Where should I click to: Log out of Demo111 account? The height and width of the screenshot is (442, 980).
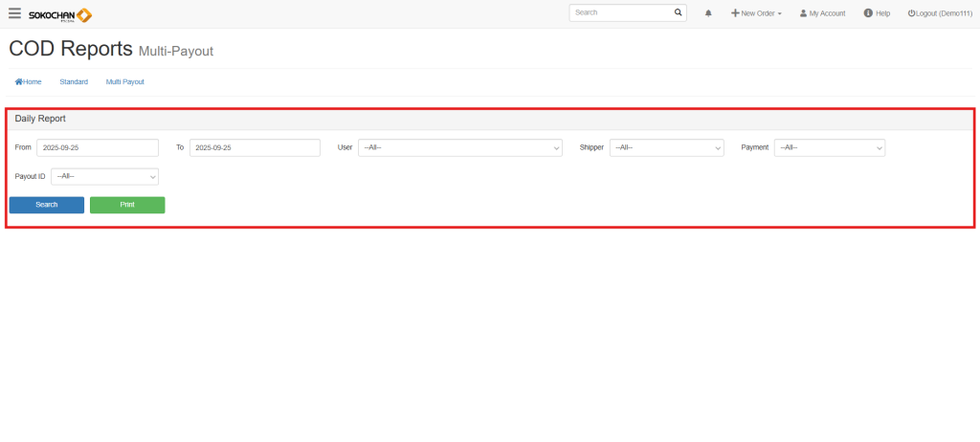point(940,13)
